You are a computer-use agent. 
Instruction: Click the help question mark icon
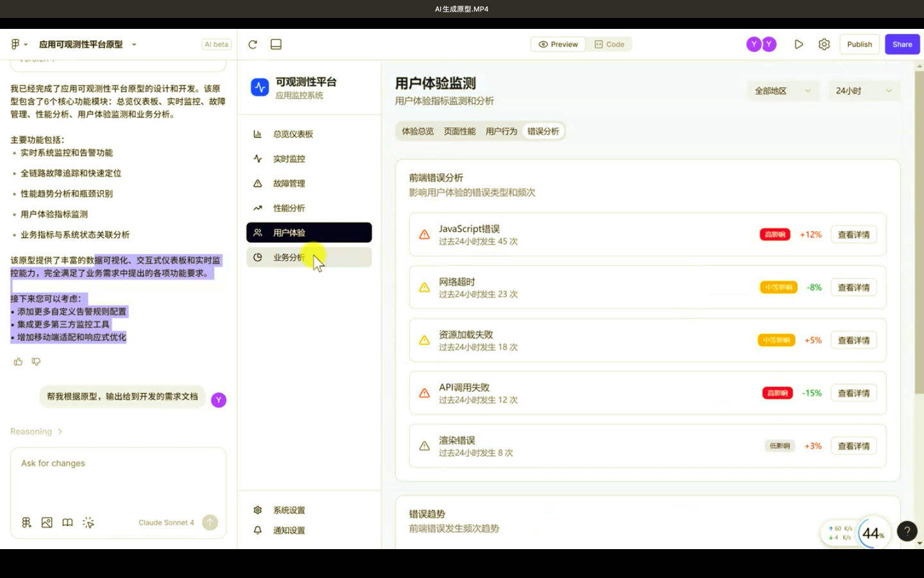tap(907, 531)
